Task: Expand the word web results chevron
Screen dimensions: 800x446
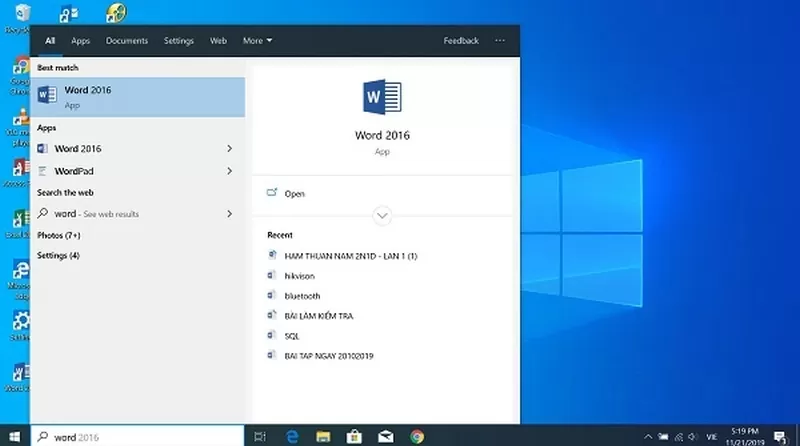Action: tap(230, 214)
